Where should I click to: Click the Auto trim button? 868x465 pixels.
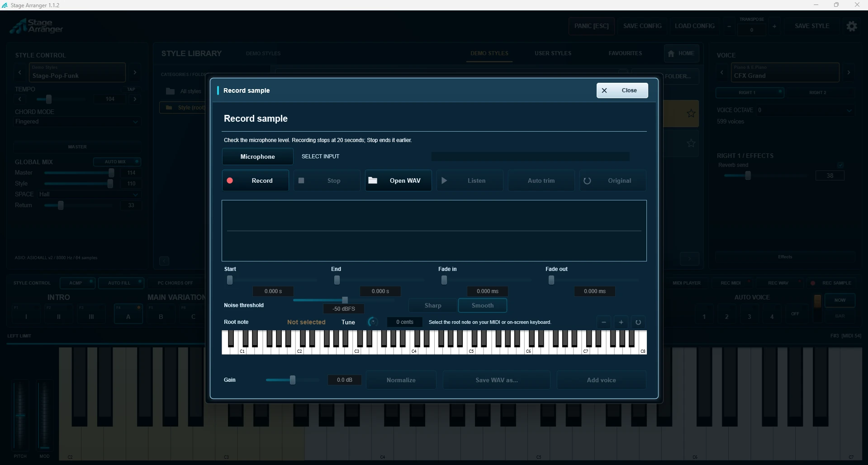coord(541,180)
